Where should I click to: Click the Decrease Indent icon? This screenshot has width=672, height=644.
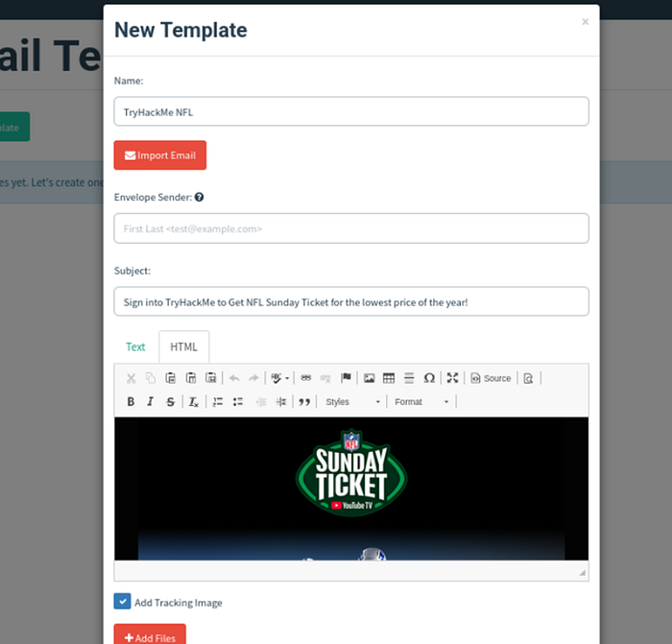pos(261,402)
